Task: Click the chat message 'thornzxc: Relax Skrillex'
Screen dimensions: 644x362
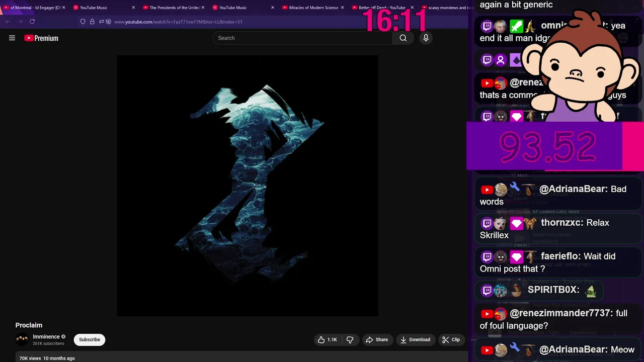Action: coord(558,229)
